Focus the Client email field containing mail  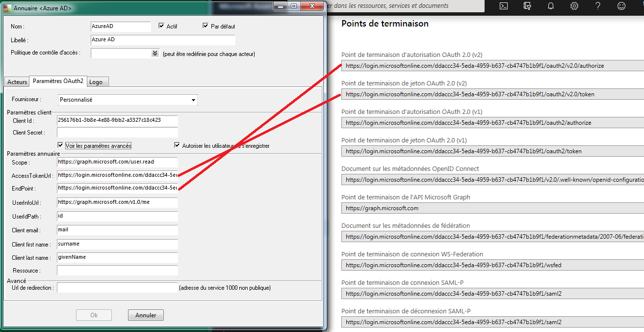117,230
